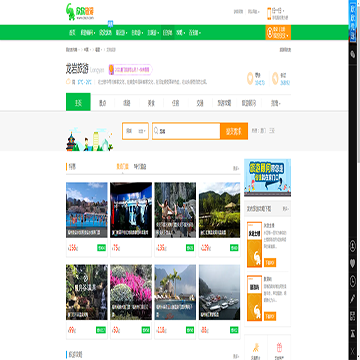The height and width of the screenshot is (360, 360).
Task: Click the temperature range beside the weather icon
Action: coord(84,81)
